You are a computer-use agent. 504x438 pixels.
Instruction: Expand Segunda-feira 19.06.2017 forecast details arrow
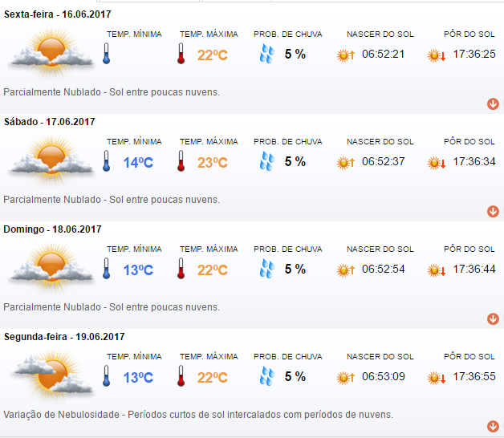[x=493, y=427]
